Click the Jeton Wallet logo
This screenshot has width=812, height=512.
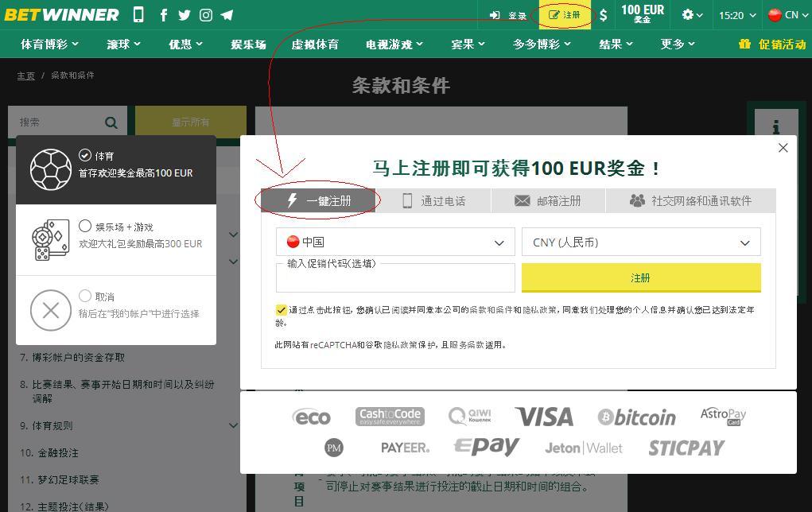[584, 448]
